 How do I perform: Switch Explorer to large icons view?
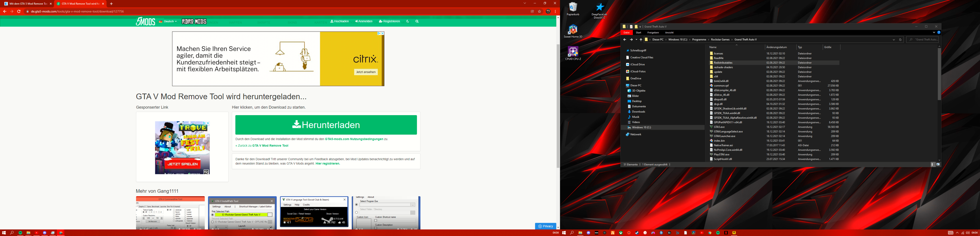(938, 165)
